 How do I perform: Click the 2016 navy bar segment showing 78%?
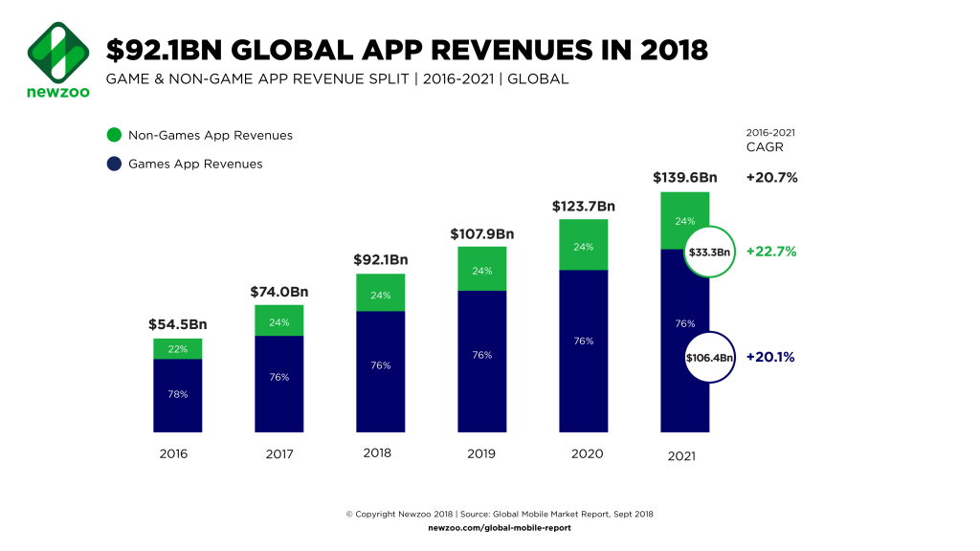tap(177, 395)
